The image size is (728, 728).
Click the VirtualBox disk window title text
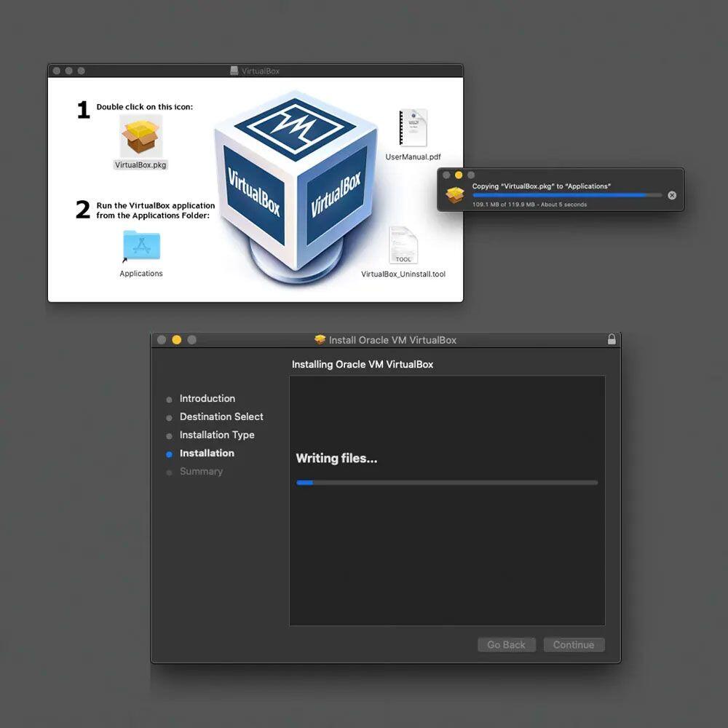click(x=261, y=71)
